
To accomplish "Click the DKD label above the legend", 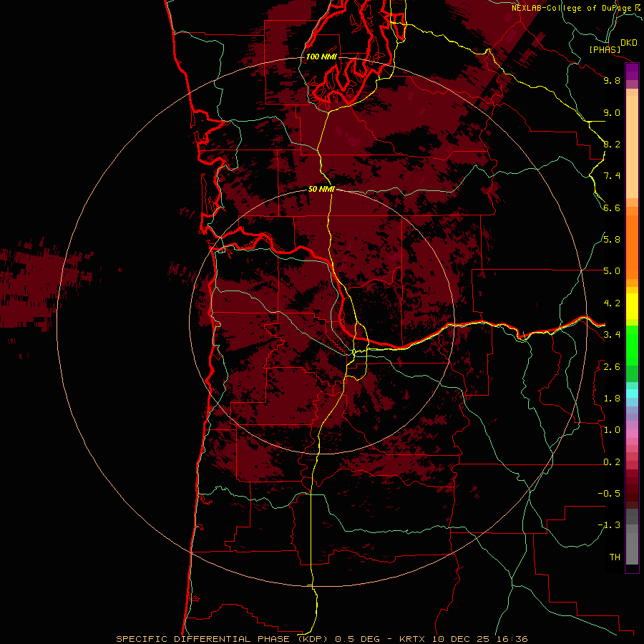I will tap(628, 43).
